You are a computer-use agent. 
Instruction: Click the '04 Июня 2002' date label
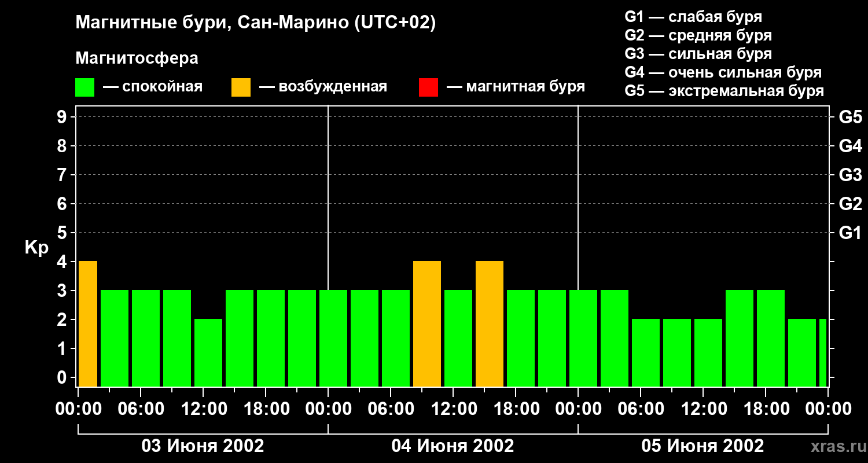[x=453, y=446]
